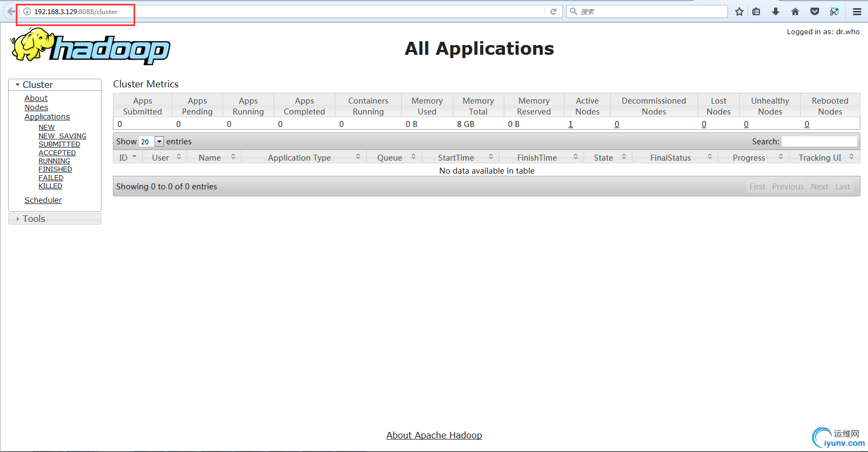Sort table by Application Type column

[304, 157]
